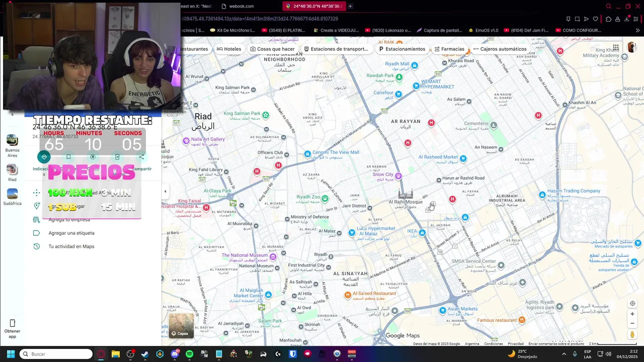Zoom out with the minus button

click(632, 323)
